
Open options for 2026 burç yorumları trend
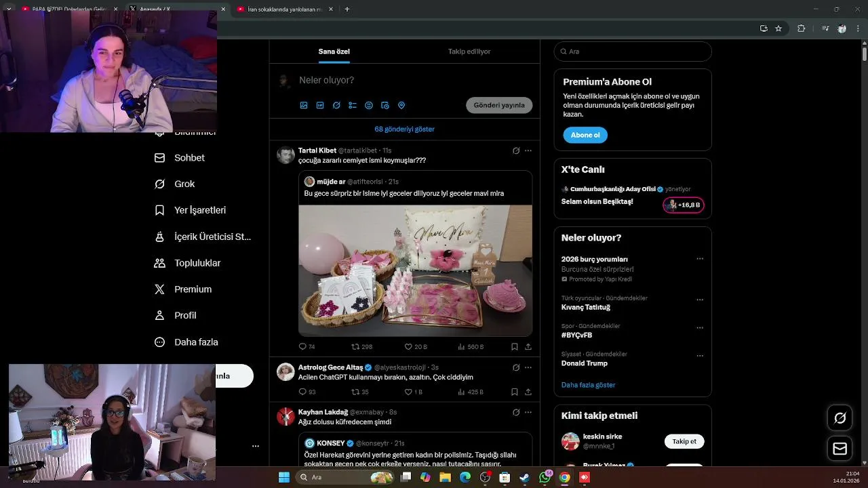(x=700, y=259)
